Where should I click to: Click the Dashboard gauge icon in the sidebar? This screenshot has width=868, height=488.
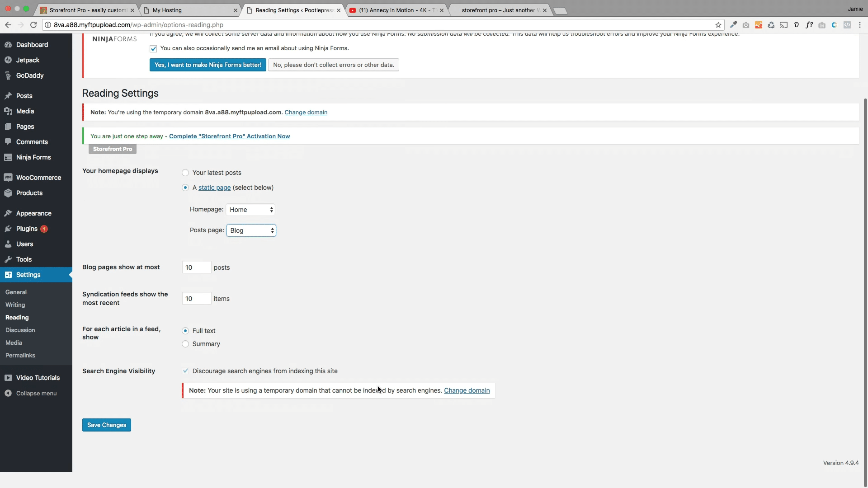tap(8, 45)
